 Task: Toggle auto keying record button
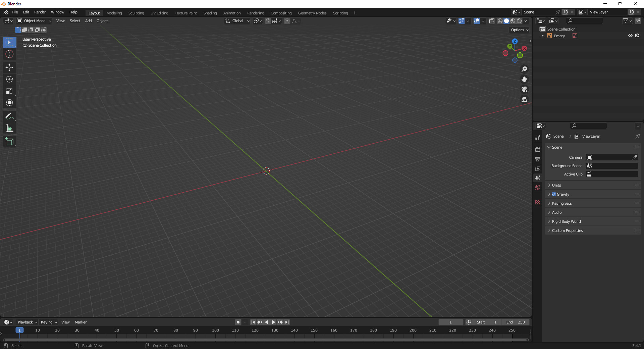tap(238, 322)
